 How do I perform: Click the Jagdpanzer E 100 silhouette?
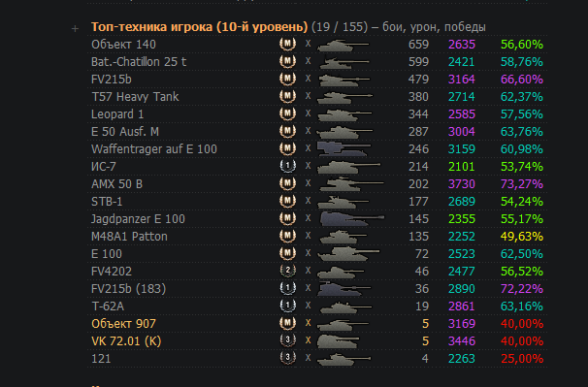coord(352,218)
